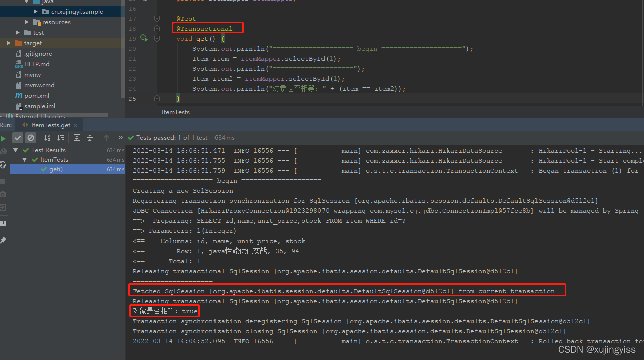Click the @Test annotation in editor
Screen dimensions: 644x360
(186, 19)
